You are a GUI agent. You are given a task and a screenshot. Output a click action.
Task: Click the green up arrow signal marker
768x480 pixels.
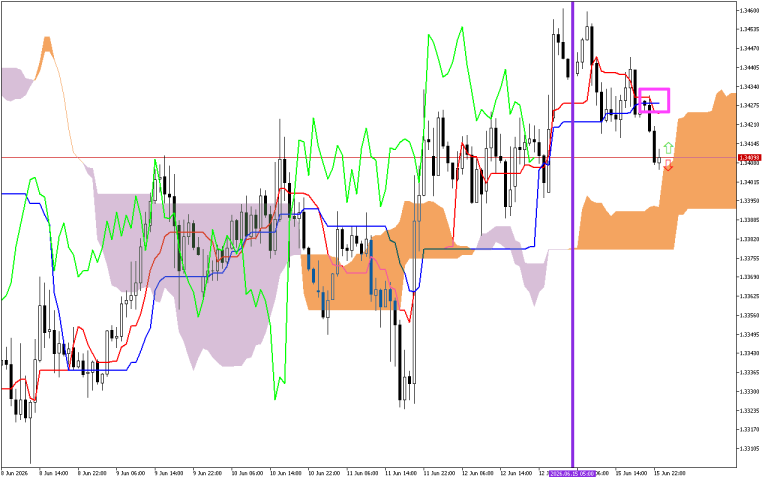tap(668, 147)
